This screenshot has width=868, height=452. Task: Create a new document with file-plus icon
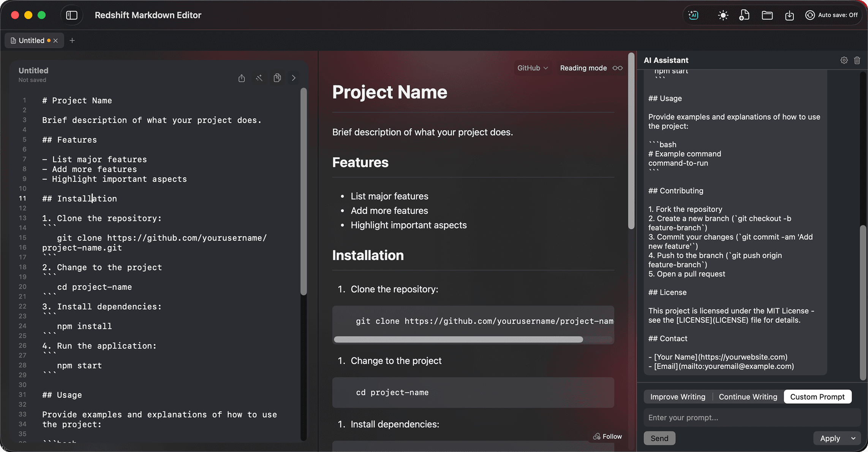744,15
